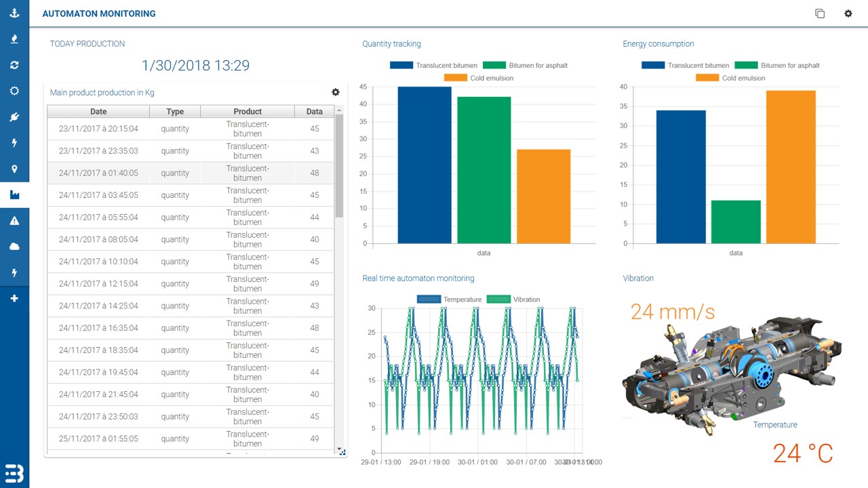The image size is (868, 488).
Task: Click the sync arrows sidebar icon
Action: coord(14,65)
